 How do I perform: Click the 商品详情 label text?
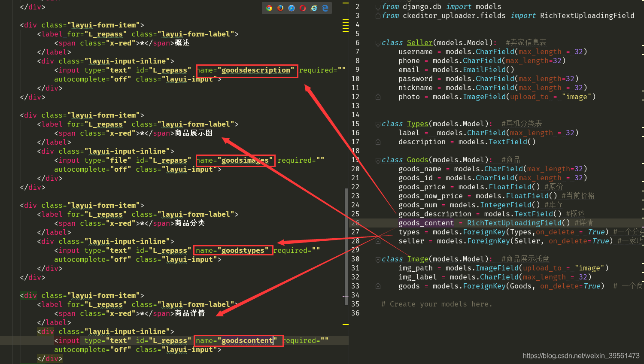point(190,313)
